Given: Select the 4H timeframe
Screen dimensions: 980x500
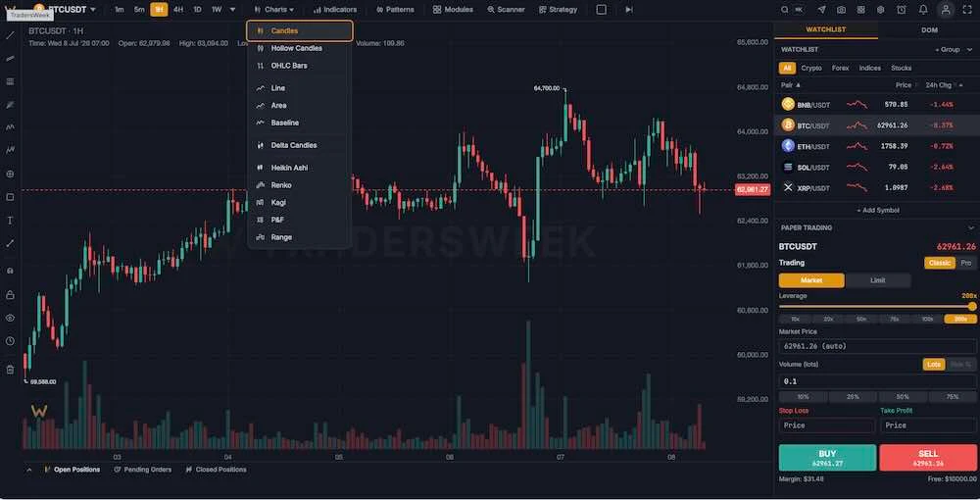Looking at the screenshot, I should (178, 10).
